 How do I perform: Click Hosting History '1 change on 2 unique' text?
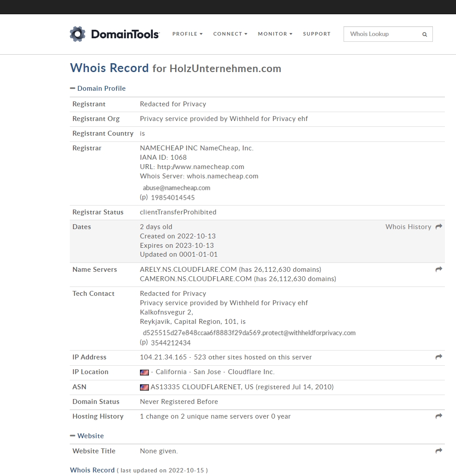[215, 416]
